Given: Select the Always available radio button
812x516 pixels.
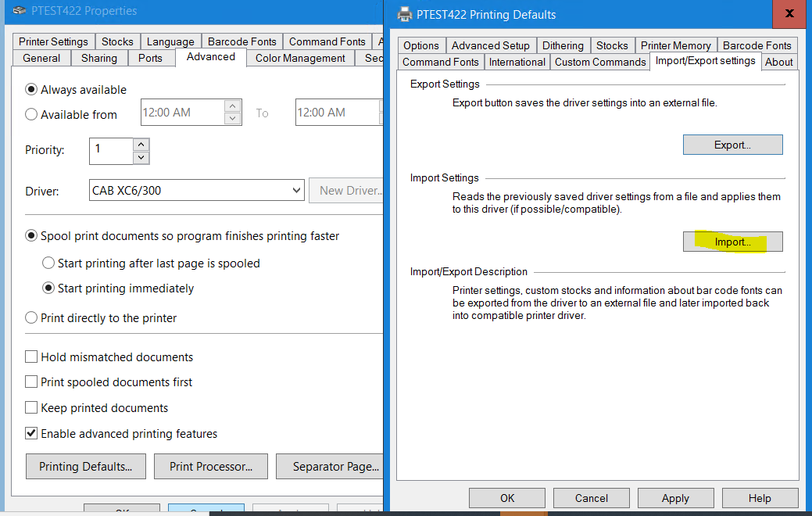Looking at the screenshot, I should click(32, 90).
